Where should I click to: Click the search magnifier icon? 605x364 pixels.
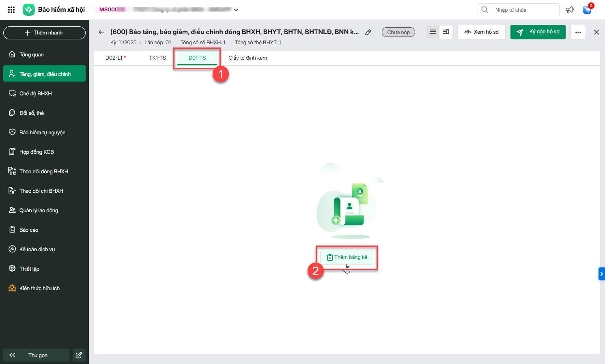(x=485, y=10)
